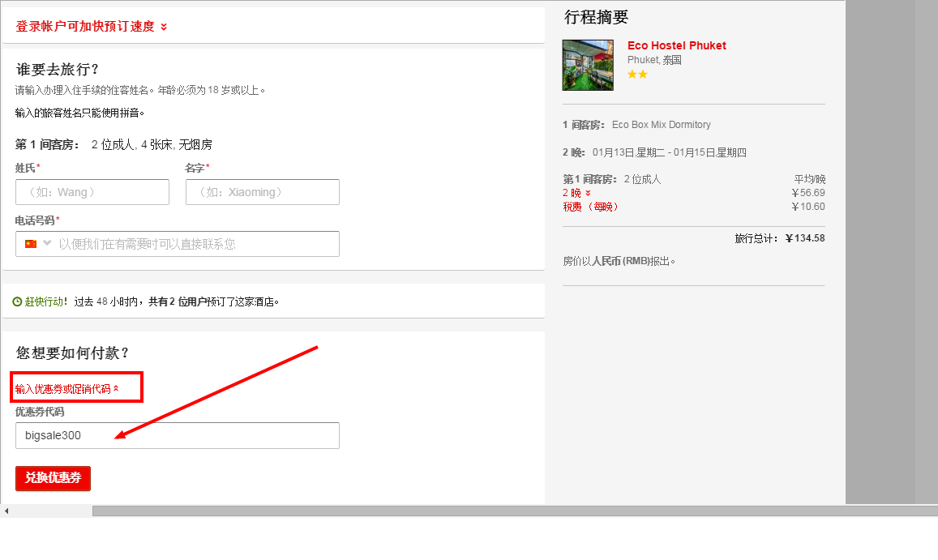Viewport: 938px width, 560px height.
Task: Open the China flag country code dropdown
Action: pyautogui.click(x=37, y=243)
